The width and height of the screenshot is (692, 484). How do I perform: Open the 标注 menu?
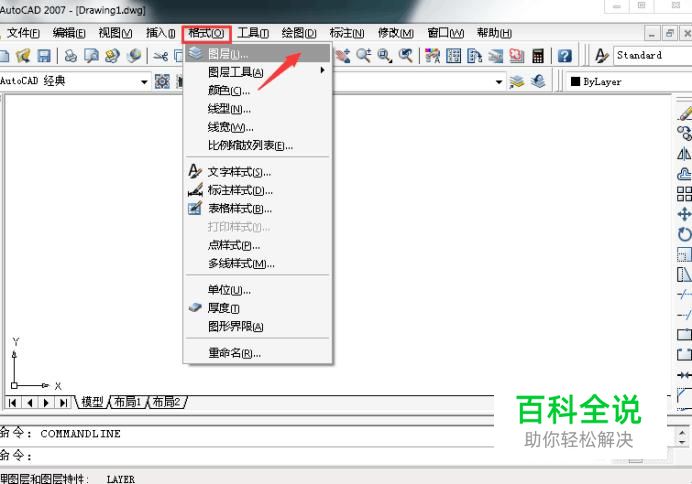tap(347, 33)
